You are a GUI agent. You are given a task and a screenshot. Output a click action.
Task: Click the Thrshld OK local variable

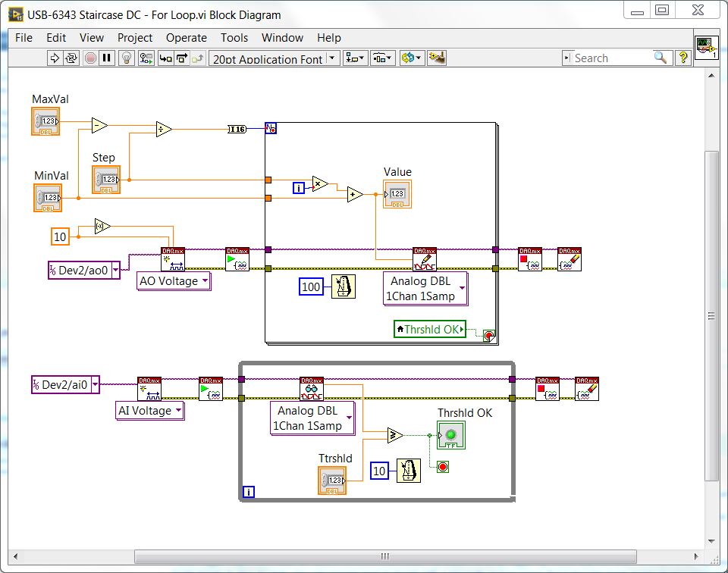(x=429, y=329)
